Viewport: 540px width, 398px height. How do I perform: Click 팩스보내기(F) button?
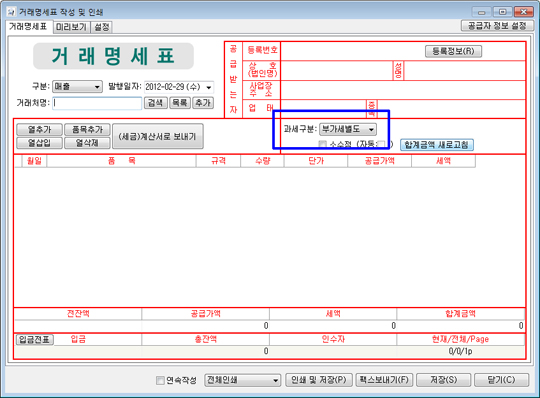(x=384, y=380)
